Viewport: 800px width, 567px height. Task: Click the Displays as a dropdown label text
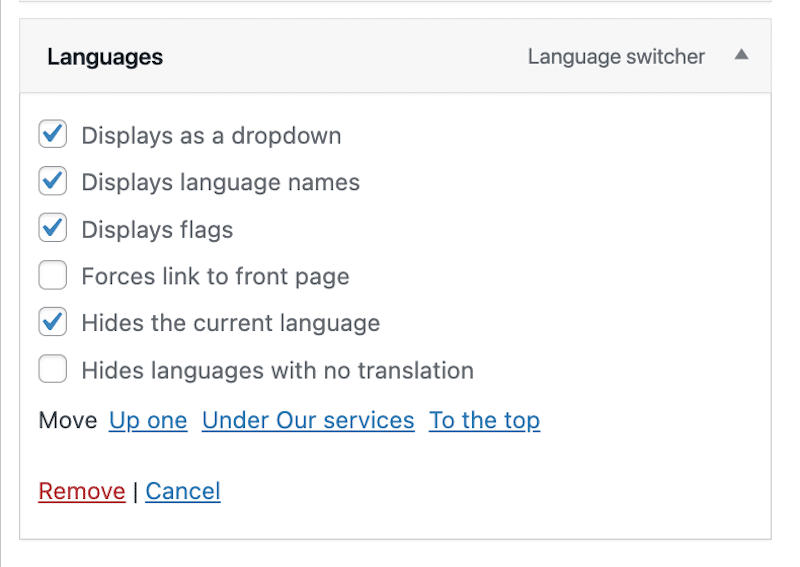click(x=211, y=136)
